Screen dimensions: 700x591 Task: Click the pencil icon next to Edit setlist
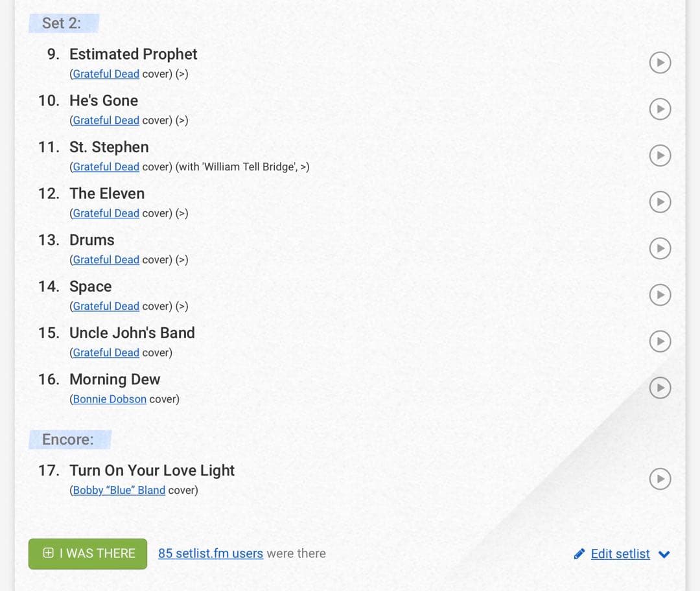point(579,554)
